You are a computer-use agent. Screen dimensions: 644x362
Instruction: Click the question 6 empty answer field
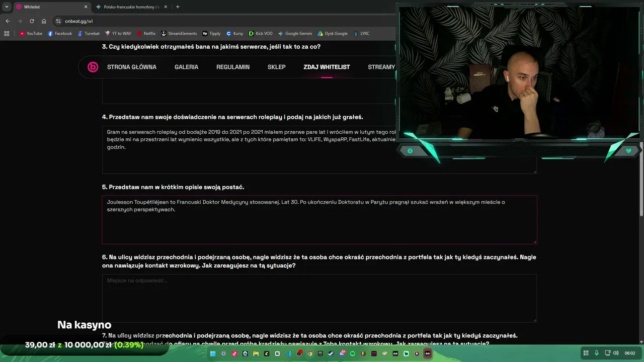click(x=319, y=298)
